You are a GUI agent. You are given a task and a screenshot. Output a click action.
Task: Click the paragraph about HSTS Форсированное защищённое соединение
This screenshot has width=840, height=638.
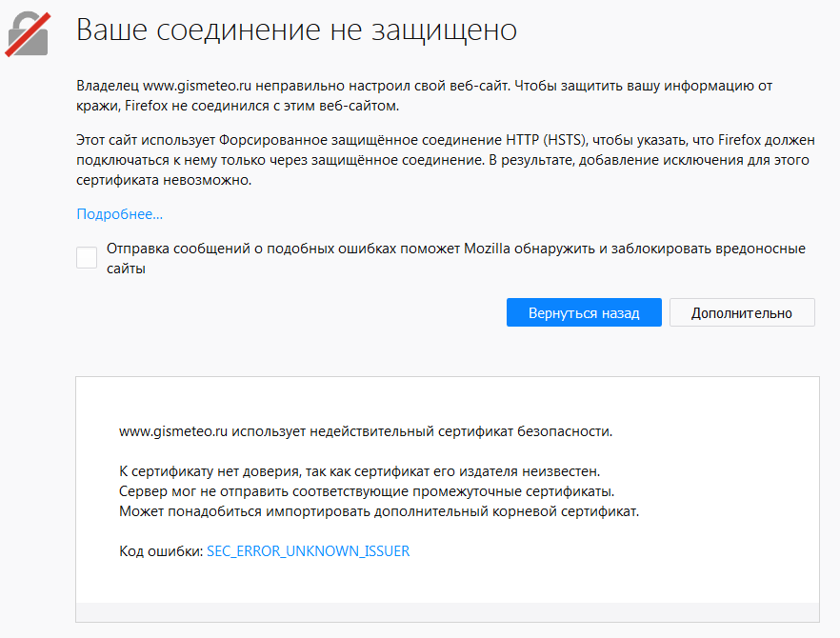446,160
